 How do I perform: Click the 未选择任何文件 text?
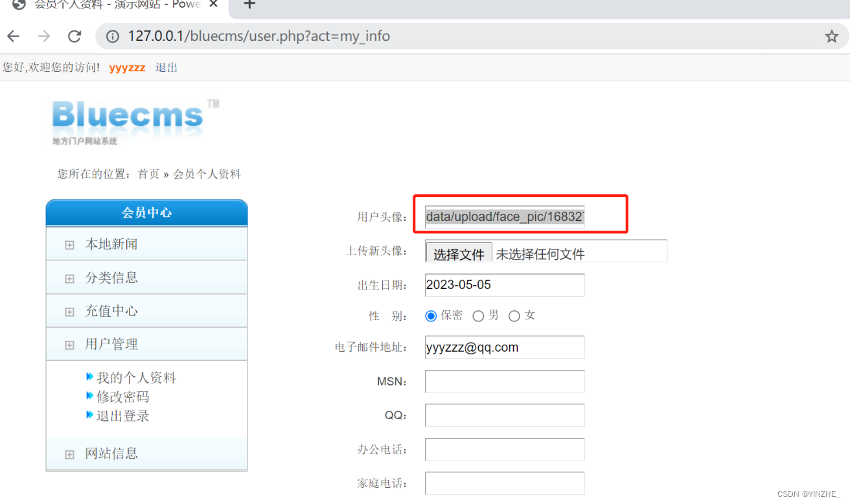click(x=540, y=255)
